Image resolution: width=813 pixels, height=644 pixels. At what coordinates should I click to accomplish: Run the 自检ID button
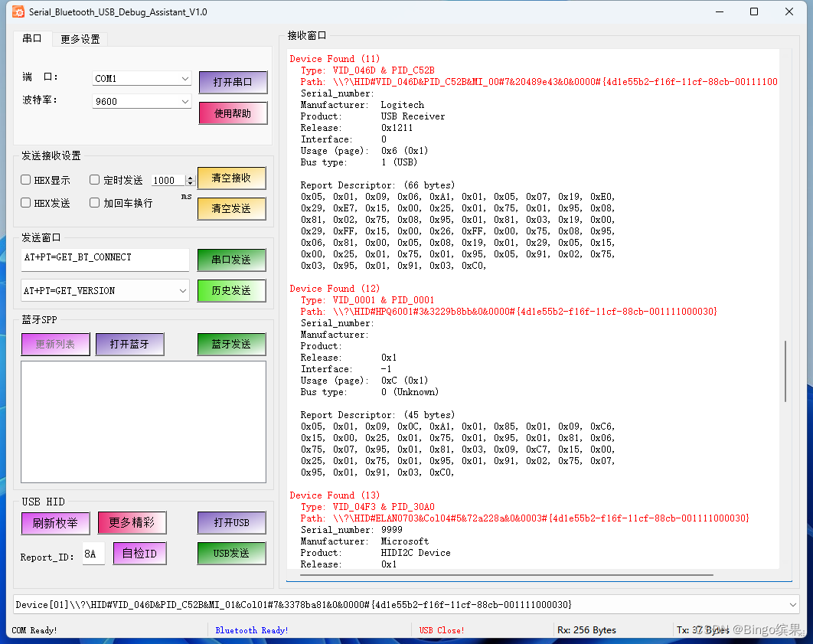coord(140,554)
